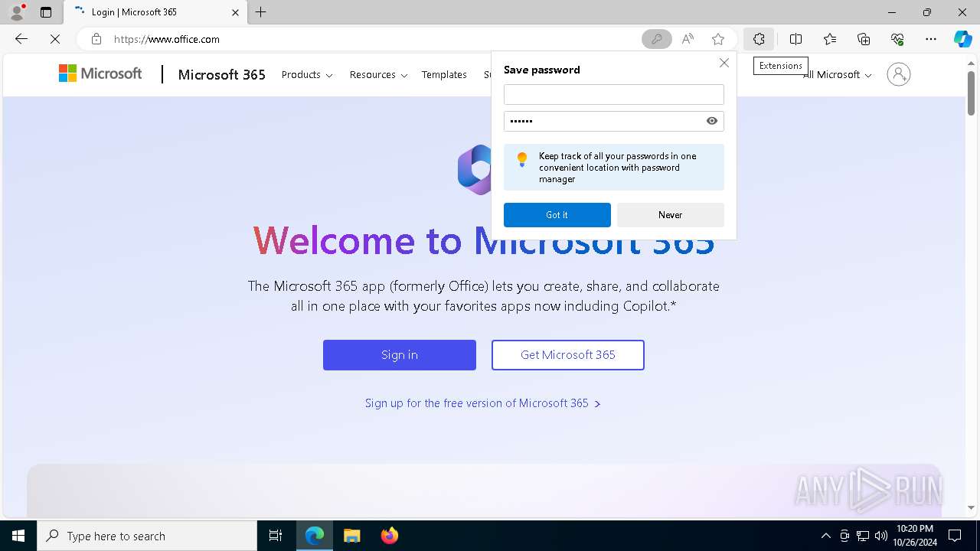Open the Favorites list icon

830,39
